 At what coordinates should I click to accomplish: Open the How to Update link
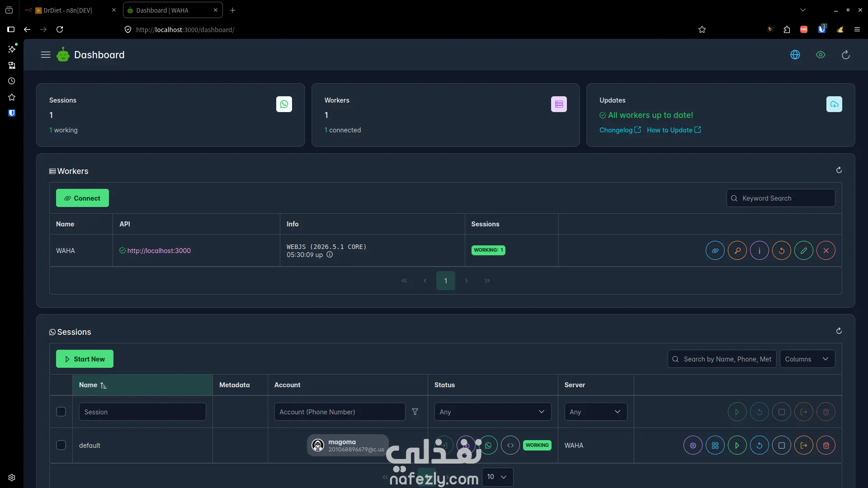[x=674, y=130]
